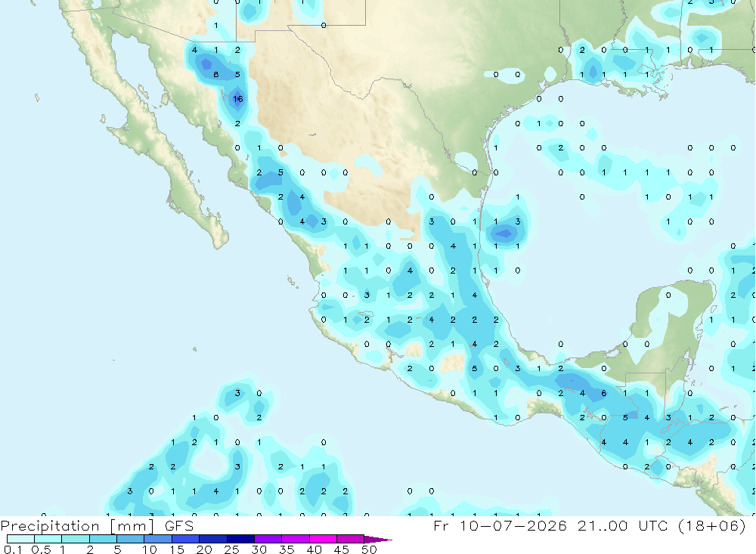
Task: Click the legend label '25'
Action: click(231, 549)
